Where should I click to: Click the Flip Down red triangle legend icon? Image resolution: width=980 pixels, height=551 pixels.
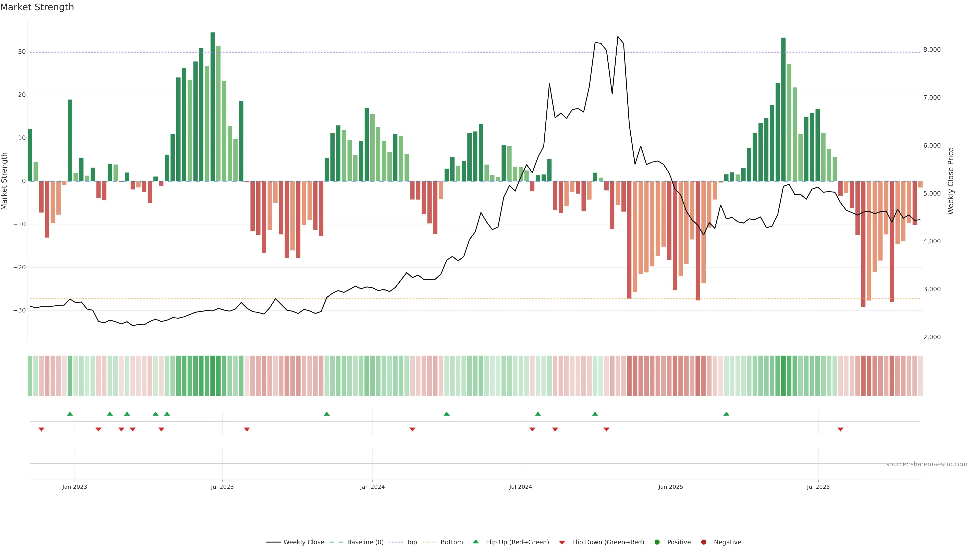coord(562,543)
